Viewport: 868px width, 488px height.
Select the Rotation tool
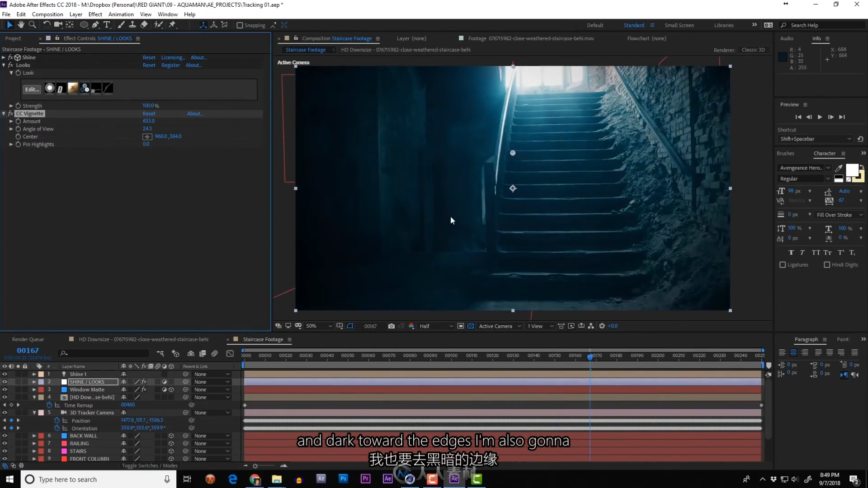[x=47, y=25]
